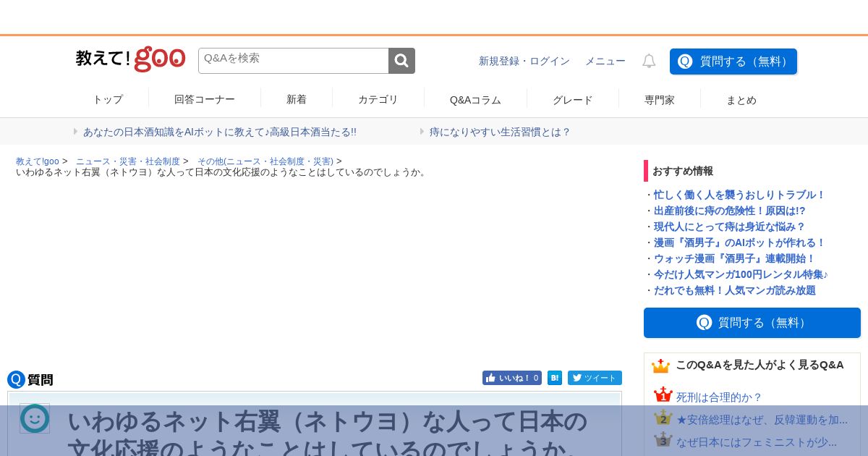Open 痔になりやすい生活習慣とは？ link
The width and height of the screenshot is (868, 456).
[x=501, y=132]
